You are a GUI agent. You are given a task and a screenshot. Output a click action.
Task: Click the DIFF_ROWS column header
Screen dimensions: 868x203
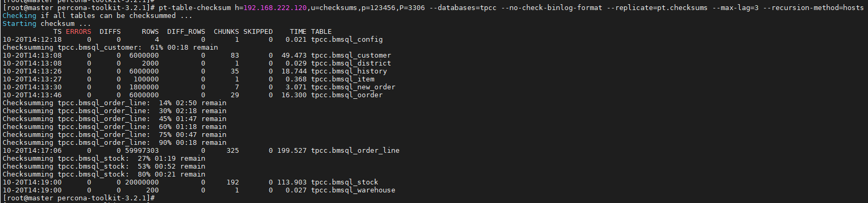pyautogui.click(x=186, y=32)
